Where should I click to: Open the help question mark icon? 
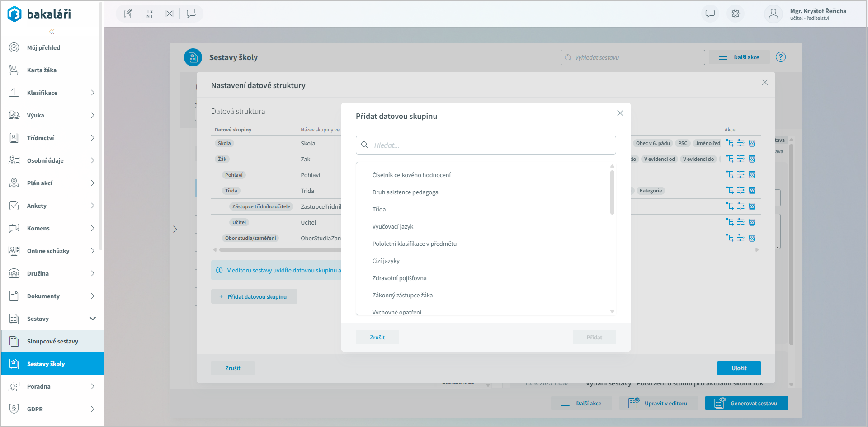[x=781, y=57]
